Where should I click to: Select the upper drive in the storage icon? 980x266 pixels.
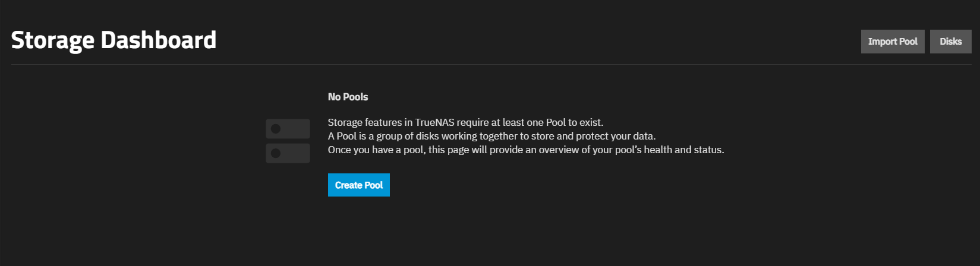[292, 128]
